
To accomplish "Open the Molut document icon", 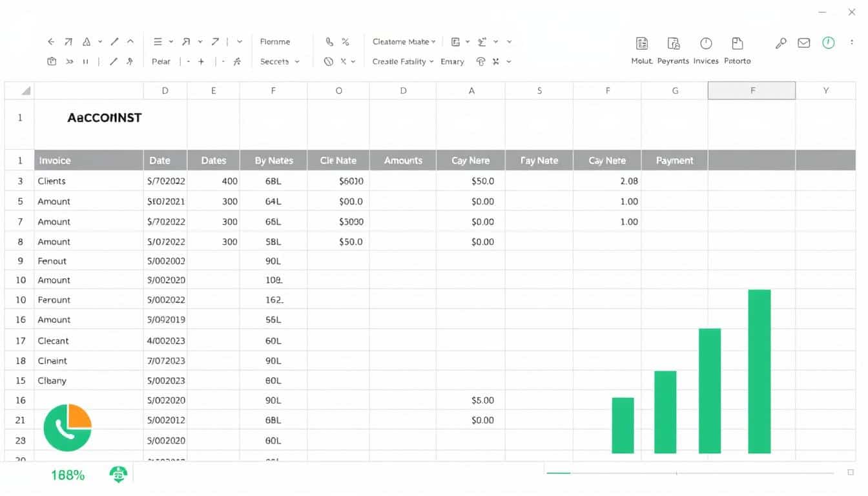I will click(642, 43).
